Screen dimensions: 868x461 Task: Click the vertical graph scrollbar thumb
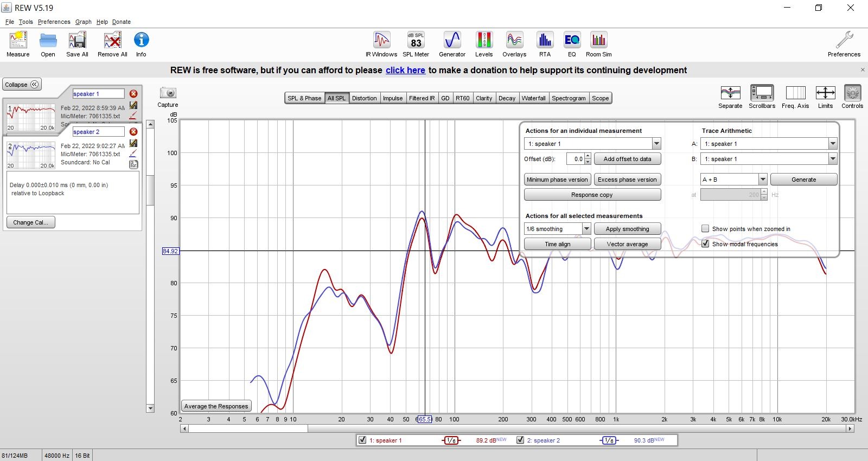click(x=150, y=190)
